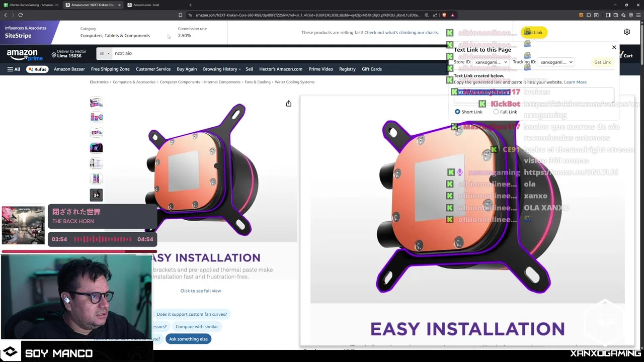Open a new tab with the plus icon
This screenshot has height=362, width=644.
[x=190, y=5]
